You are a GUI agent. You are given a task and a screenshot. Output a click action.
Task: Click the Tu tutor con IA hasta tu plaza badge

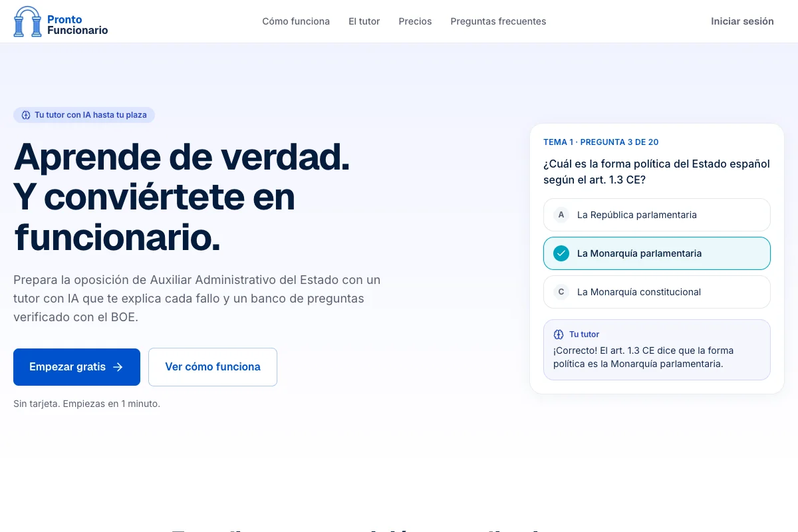[84, 115]
